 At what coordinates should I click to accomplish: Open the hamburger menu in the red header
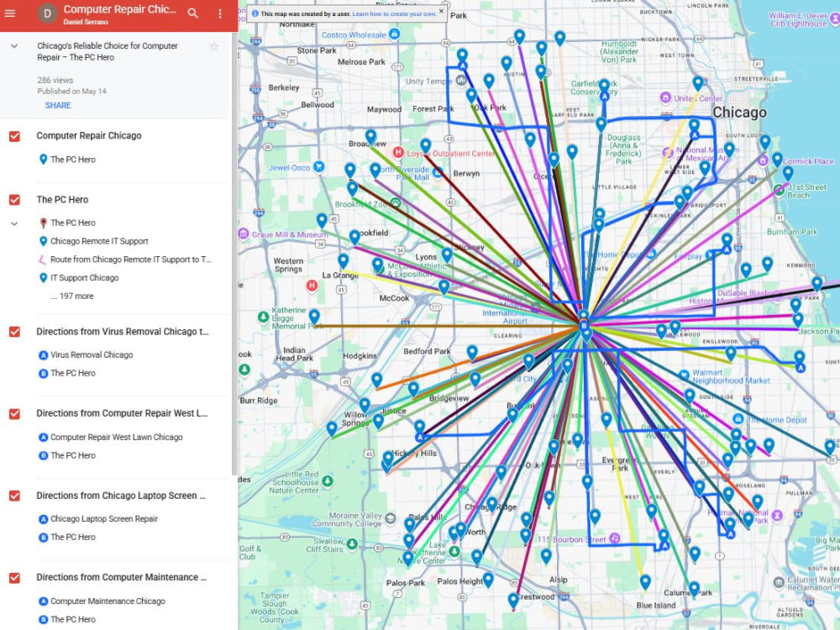point(10,13)
